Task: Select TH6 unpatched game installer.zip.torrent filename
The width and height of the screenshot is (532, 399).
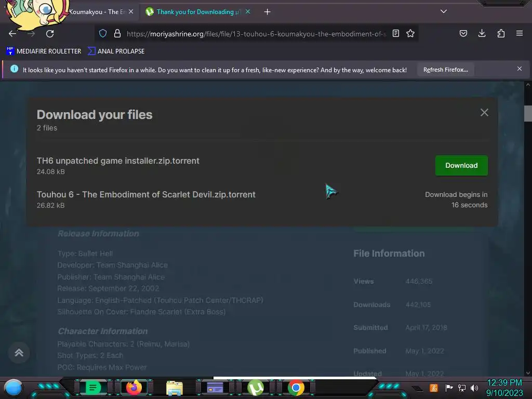Action: tap(118, 161)
